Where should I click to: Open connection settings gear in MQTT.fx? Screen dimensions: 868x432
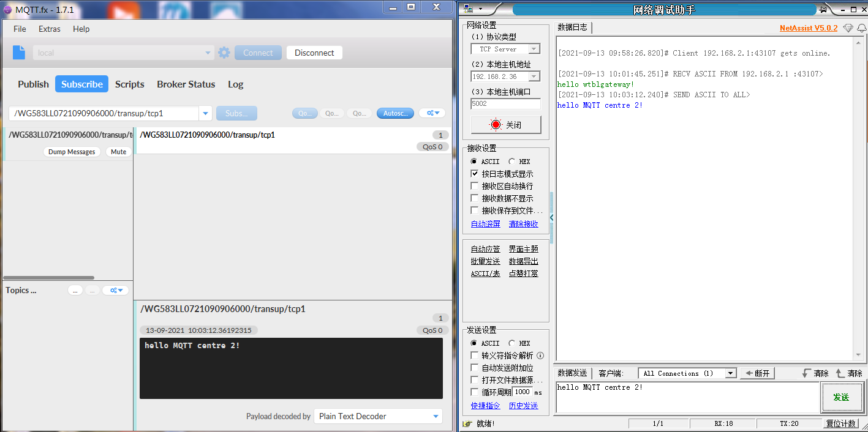tap(224, 53)
